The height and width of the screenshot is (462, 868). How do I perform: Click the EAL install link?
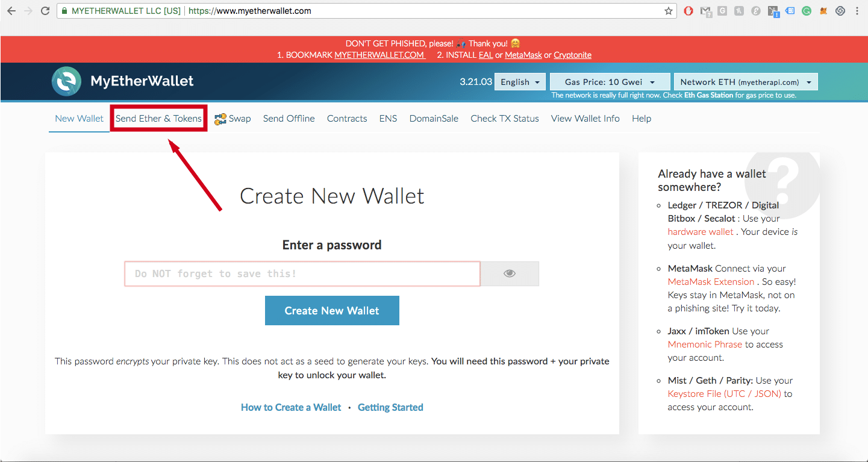pyautogui.click(x=486, y=55)
